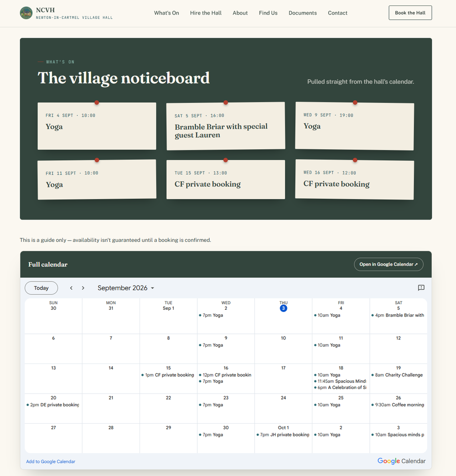
Task: Click 8am Charity Challenge event
Action: pos(398,375)
